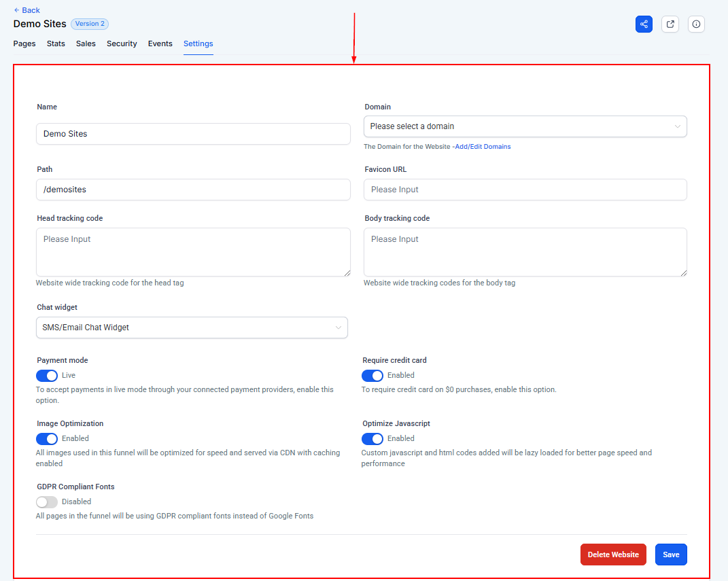Select the Events tab
728x581 pixels.
(x=160, y=43)
